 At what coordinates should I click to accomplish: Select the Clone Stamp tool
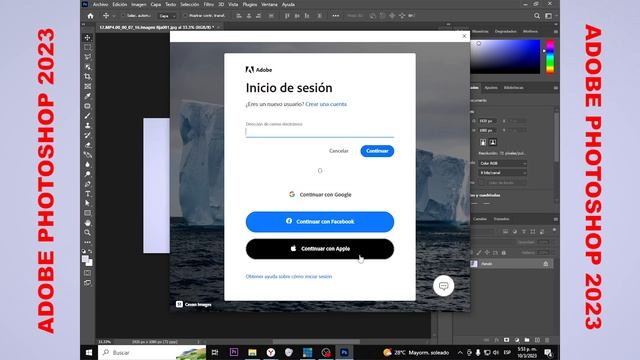(x=87, y=126)
